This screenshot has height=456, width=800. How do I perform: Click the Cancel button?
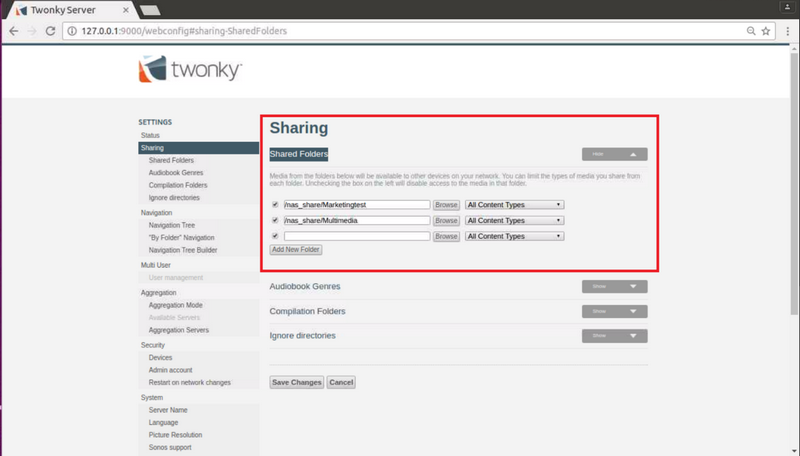341,382
